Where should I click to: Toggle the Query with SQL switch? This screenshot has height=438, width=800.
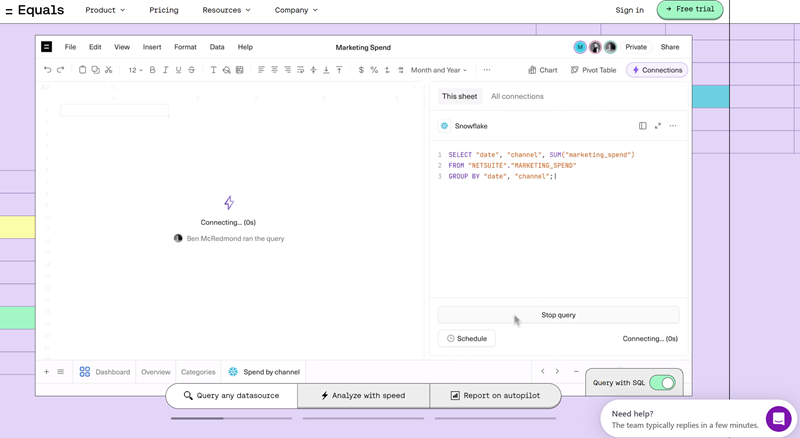(x=662, y=383)
